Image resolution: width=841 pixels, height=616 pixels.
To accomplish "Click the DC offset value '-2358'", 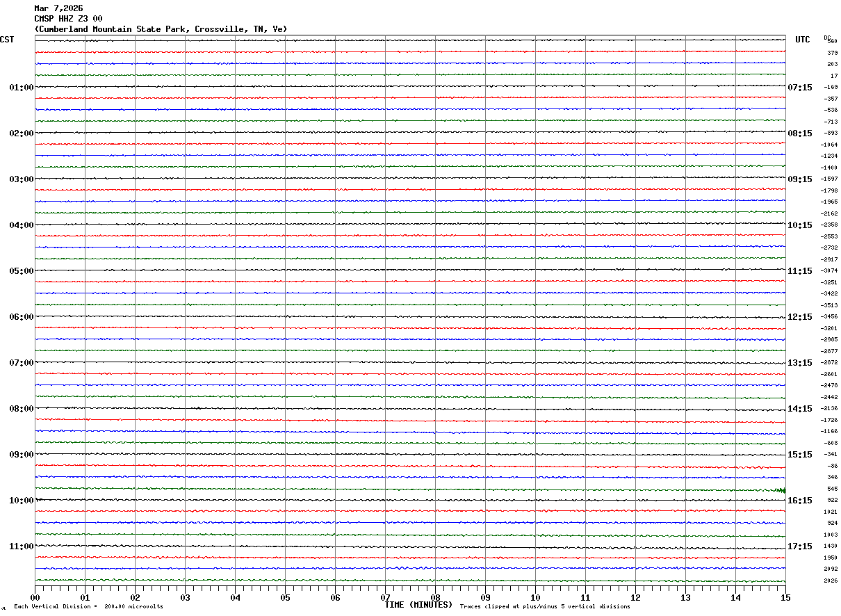I will coord(829,225).
